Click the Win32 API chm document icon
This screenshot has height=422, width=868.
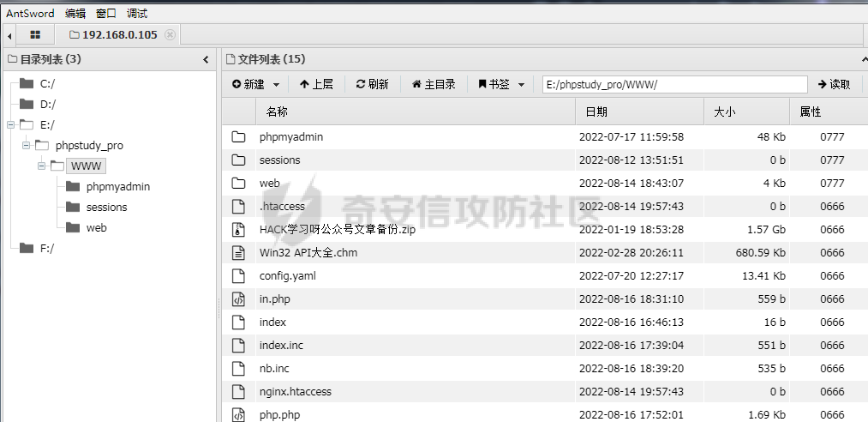tap(238, 253)
